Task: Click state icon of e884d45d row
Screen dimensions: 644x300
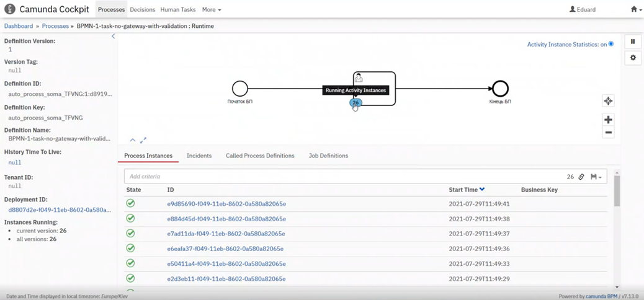Action: pos(131,218)
